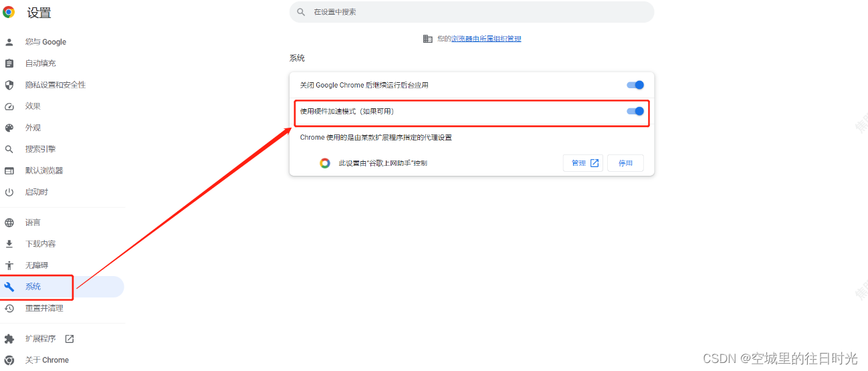Click the puzzle piece icon for 扩展程序

[x=9, y=339]
